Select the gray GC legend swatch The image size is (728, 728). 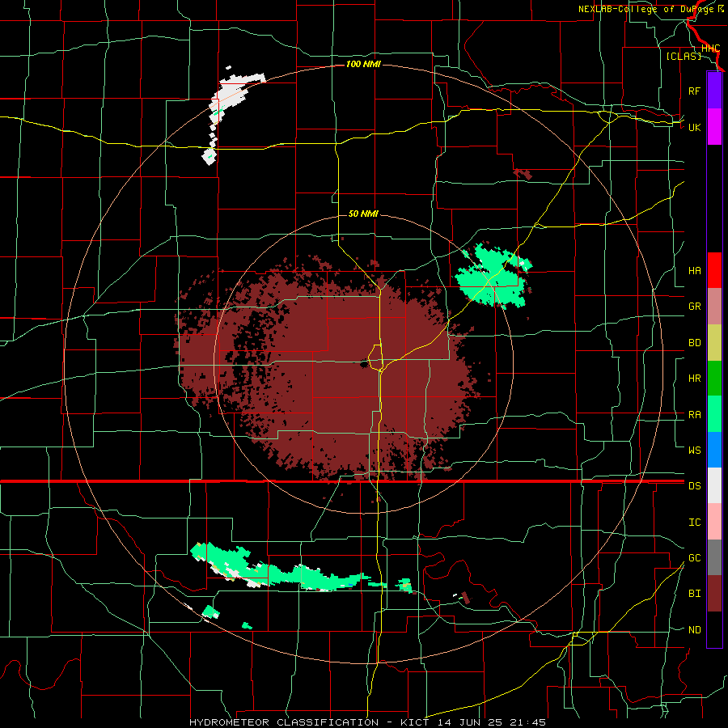pyautogui.click(x=714, y=557)
